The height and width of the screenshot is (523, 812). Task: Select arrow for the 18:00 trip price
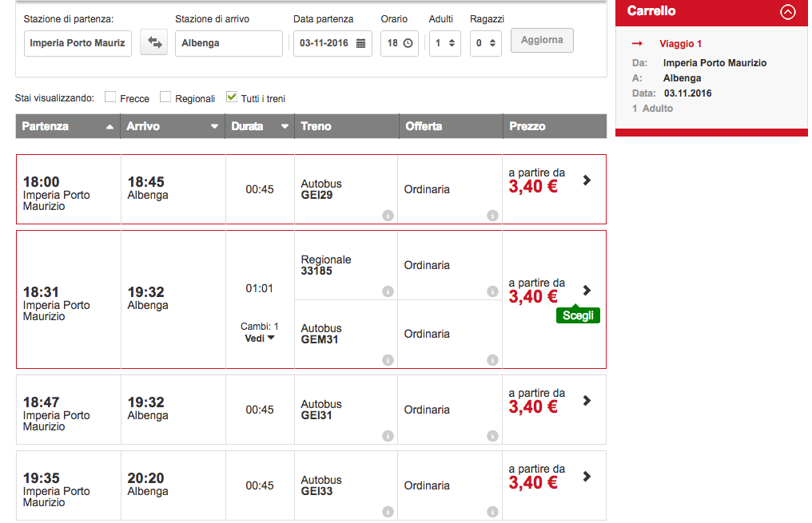587,180
